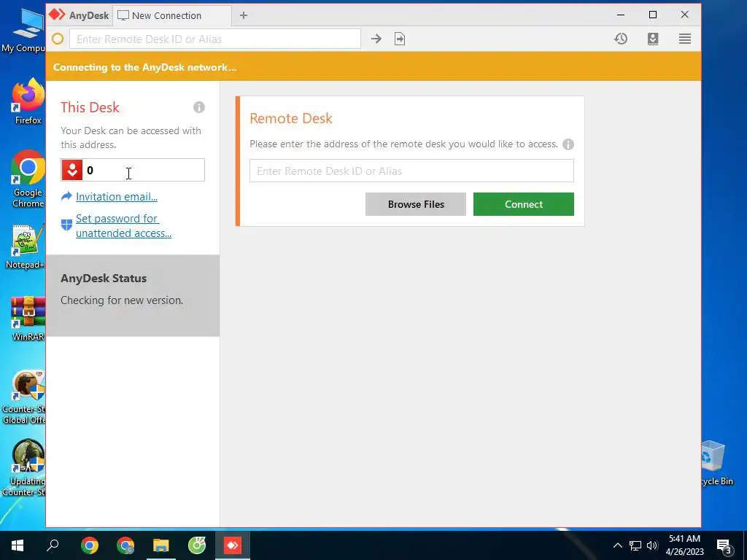Open the WinRAR desktop shortcut
This screenshot has height=560, width=747.
[28, 319]
